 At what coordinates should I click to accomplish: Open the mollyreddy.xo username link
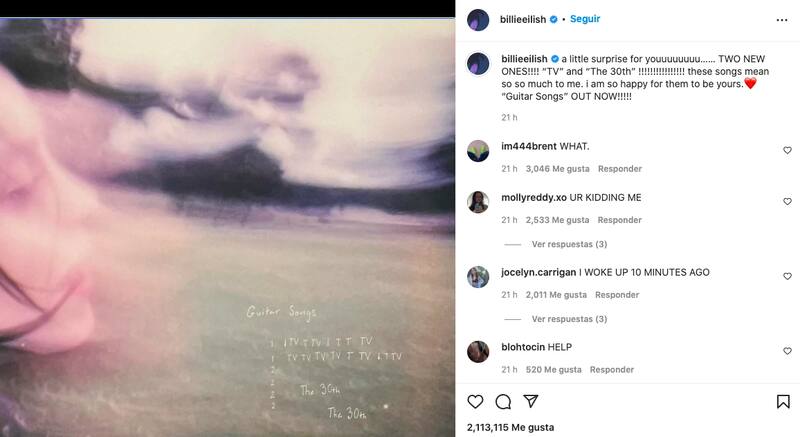(x=534, y=197)
